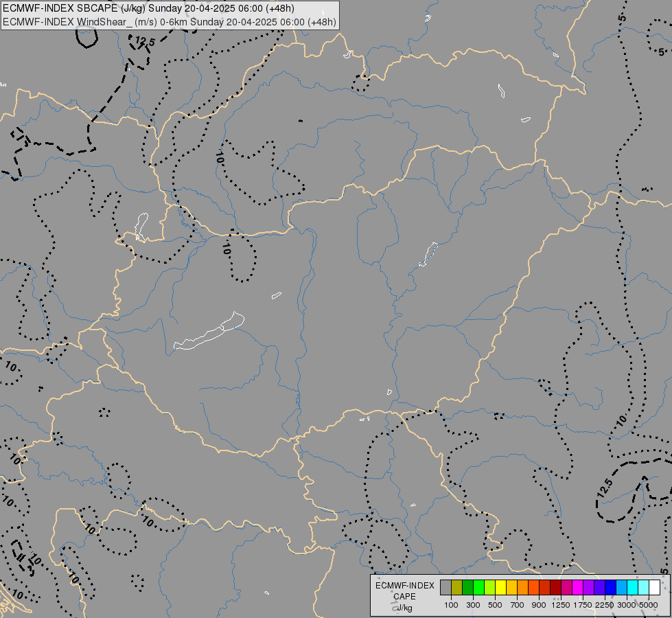Click the 'ECMWF-INDEX' label inside the legend box
The height and width of the screenshot is (618, 672).
coord(404,586)
